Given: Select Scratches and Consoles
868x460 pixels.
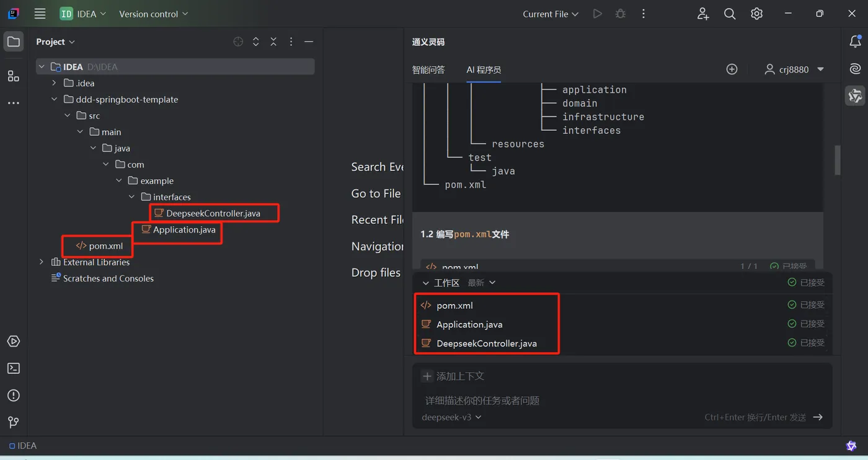Looking at the screenshot, I should coord(108,278).
